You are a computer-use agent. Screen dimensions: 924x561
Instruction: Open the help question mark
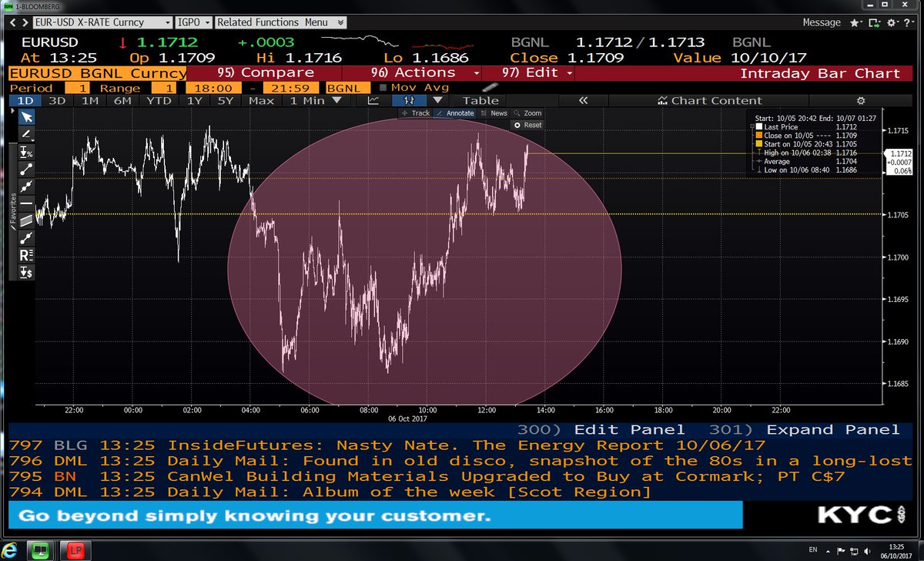[908, 22]
